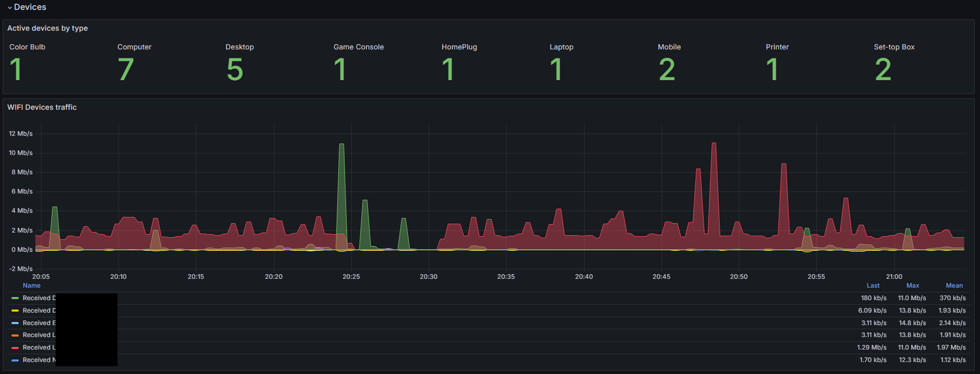Click the Laptop stat label
The image size is (980, 374).
562,47
